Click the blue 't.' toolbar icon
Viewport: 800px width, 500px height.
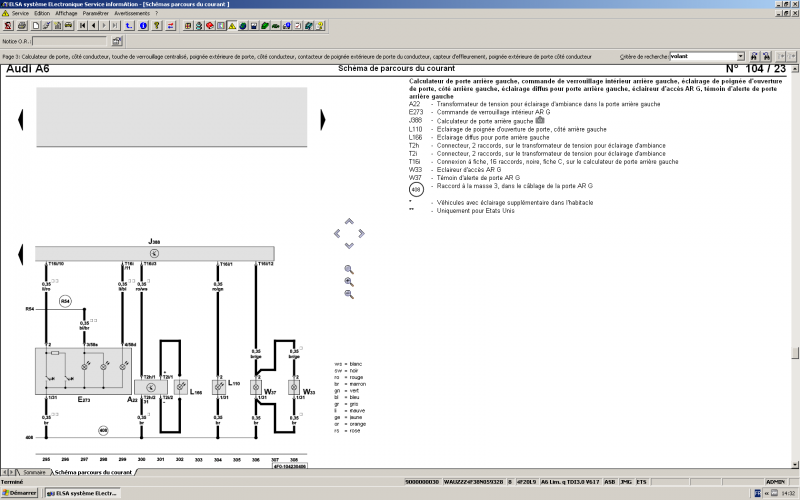pyautogui.click(x=129, y=26)
